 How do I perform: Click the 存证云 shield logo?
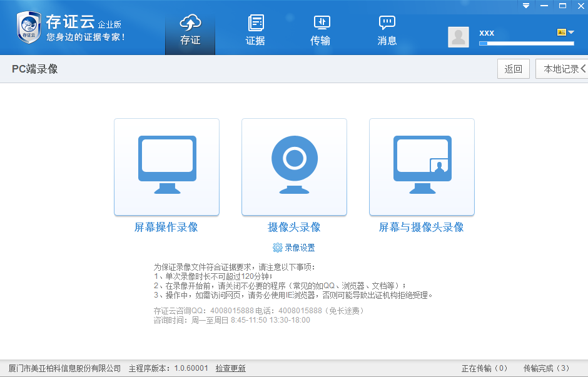29,28
